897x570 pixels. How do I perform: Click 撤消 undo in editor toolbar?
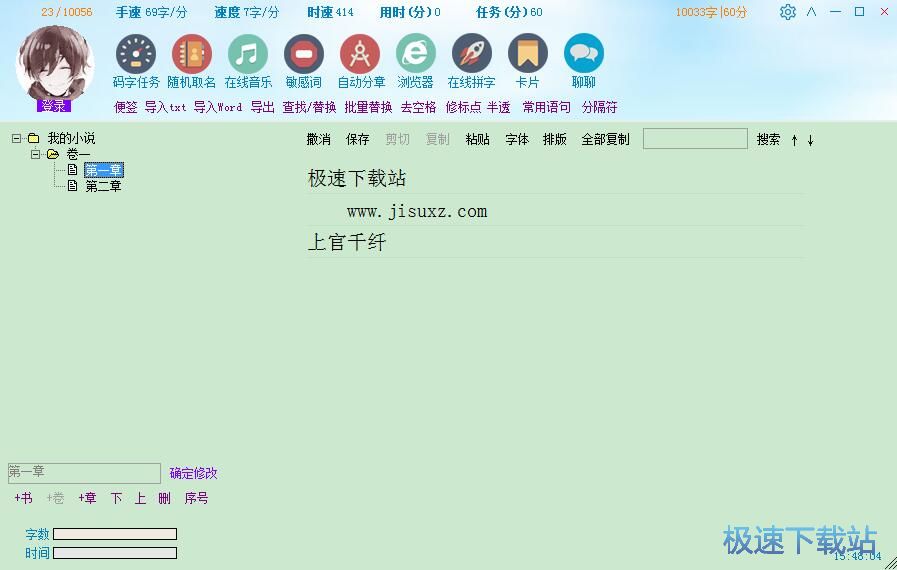pos(319,139)
